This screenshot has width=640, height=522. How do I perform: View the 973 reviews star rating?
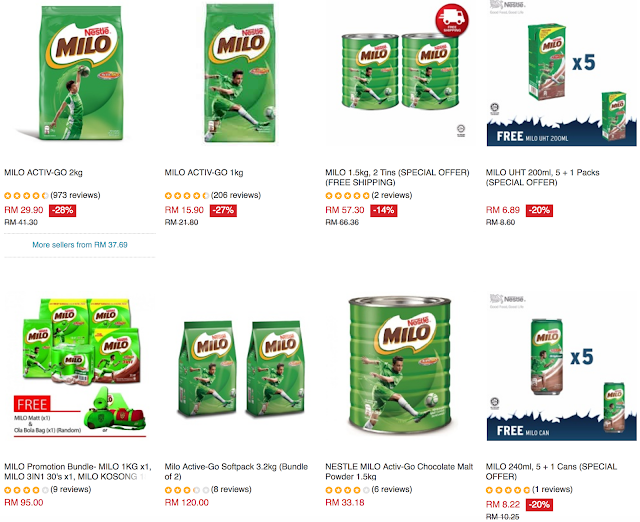point(26,195)
